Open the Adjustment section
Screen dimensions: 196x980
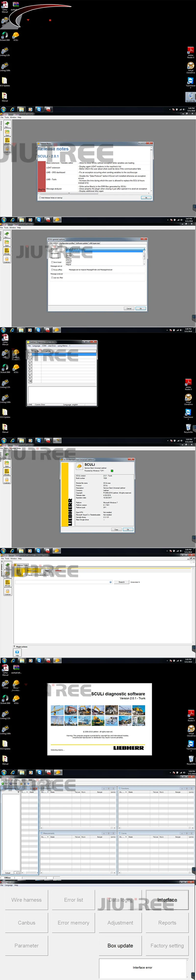(120, 923)
